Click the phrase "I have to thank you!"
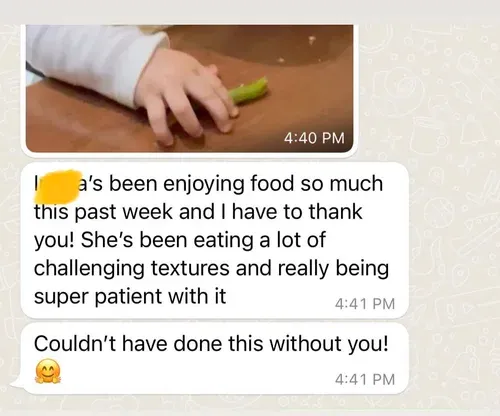 click(198, 226)
